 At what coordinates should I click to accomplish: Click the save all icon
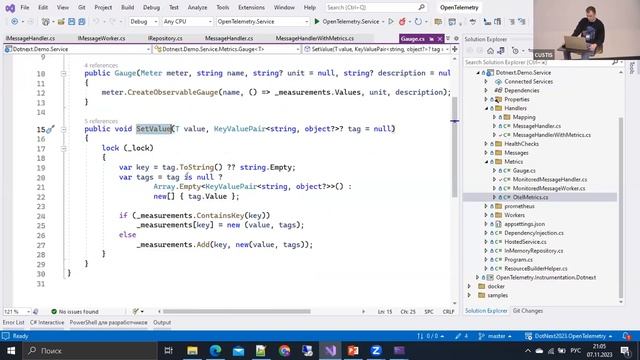pos(82,22)
